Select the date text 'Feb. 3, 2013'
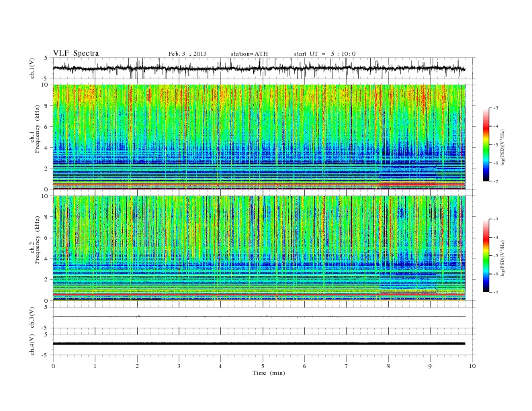 click(187, 54)
